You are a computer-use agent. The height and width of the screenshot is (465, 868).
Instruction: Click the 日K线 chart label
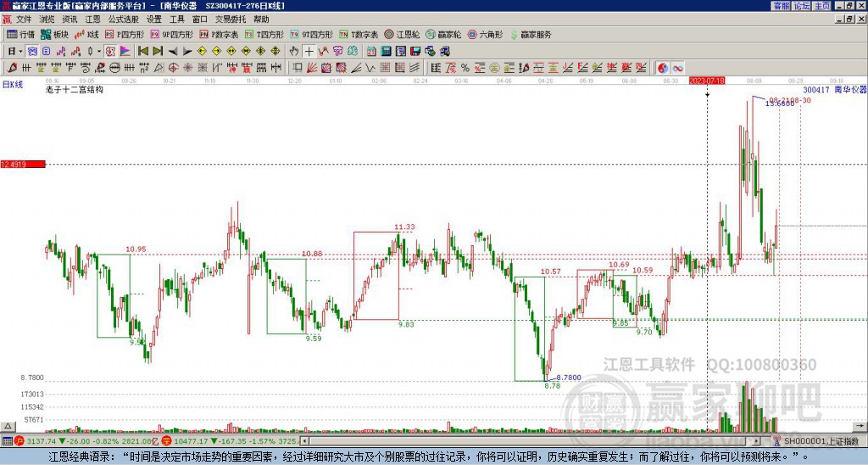13,85
